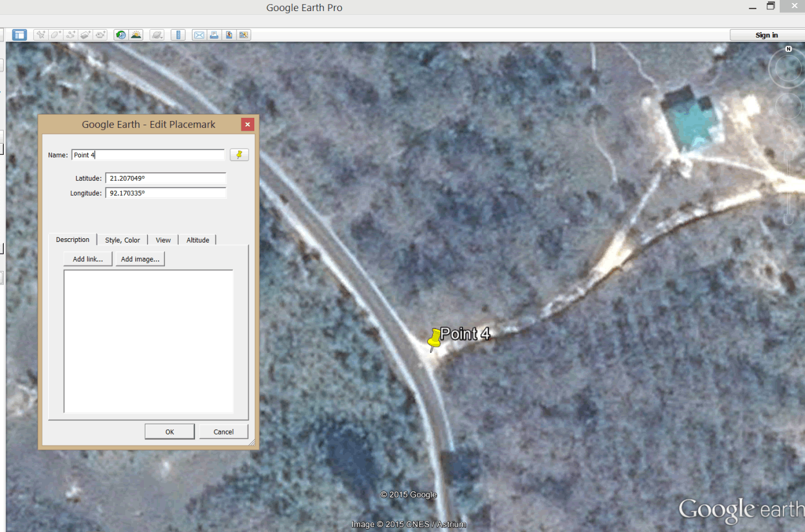This screenshot has width=805, height=532.
Task: Click the Sign in button
Action: click(x=767, y=35)
